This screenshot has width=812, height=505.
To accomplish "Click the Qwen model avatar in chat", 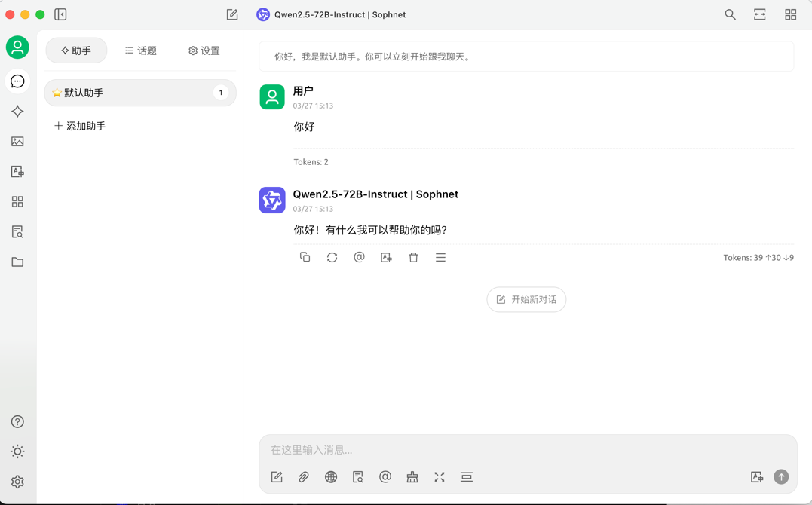I will click(272, 200).
